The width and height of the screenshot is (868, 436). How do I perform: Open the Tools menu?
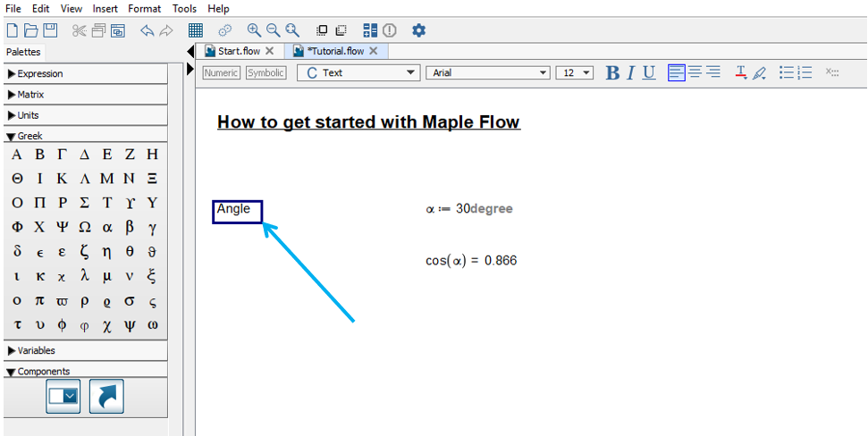[x=184, y=9]
